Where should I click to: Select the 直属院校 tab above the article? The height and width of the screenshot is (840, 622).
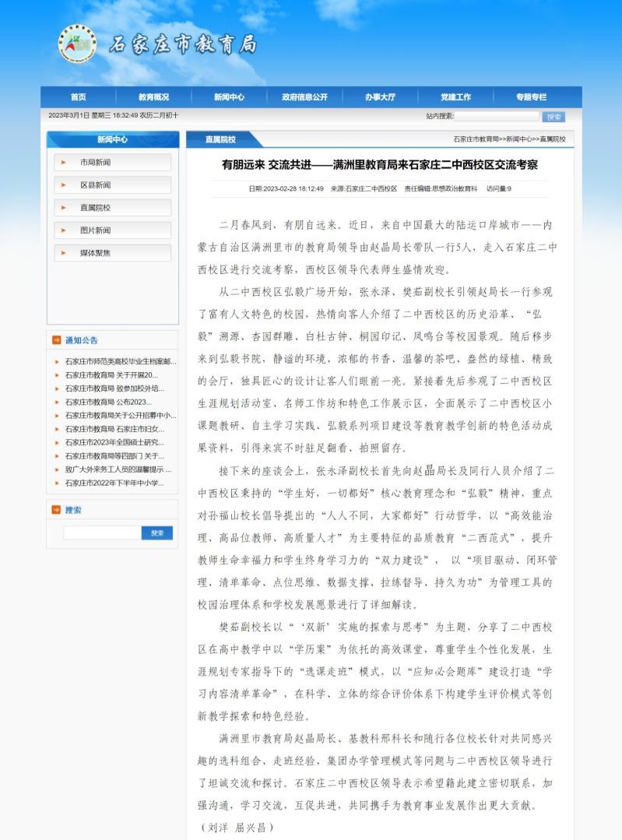pyautogui.click(x=220, y=139)
